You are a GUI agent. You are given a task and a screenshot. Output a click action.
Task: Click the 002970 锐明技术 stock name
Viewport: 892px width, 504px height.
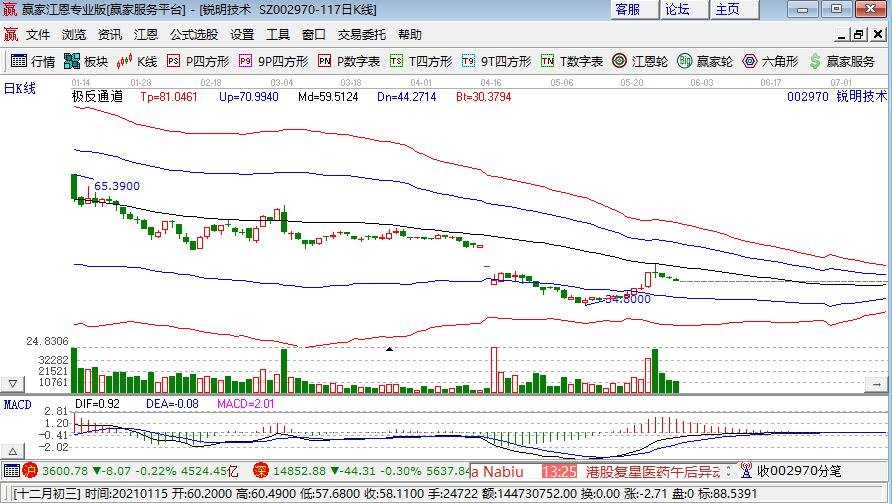click(x=837, y=96)
